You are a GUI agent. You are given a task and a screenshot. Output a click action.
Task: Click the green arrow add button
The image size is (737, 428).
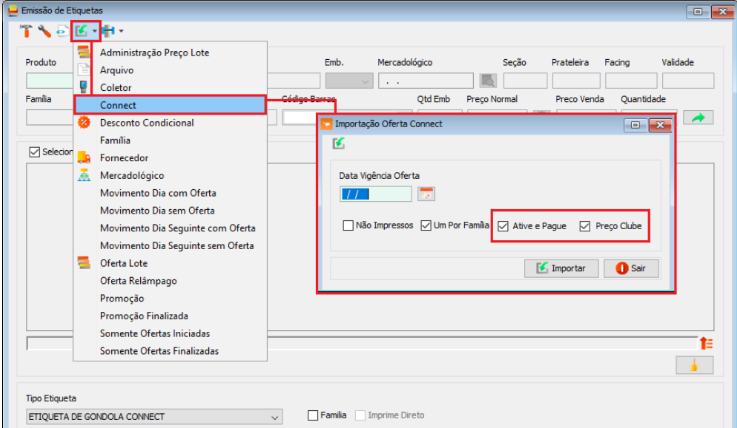[x=699, y=118]
